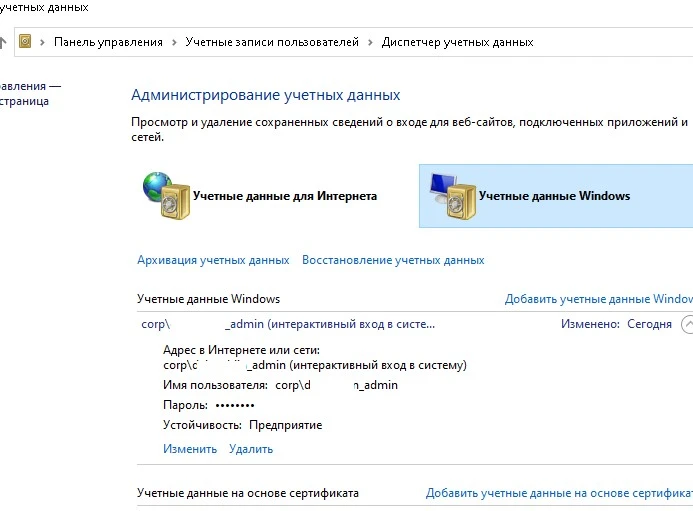Viewport: 693px width, 511px height.
Task: Click "Диспетчер учетных данных" breadcrumb item
Action: [457, 42]
